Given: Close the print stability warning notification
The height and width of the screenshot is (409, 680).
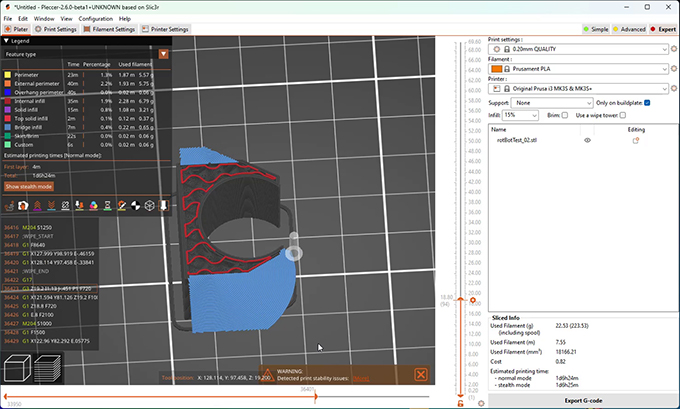Looking at the screenshot, I should (421, 374).
